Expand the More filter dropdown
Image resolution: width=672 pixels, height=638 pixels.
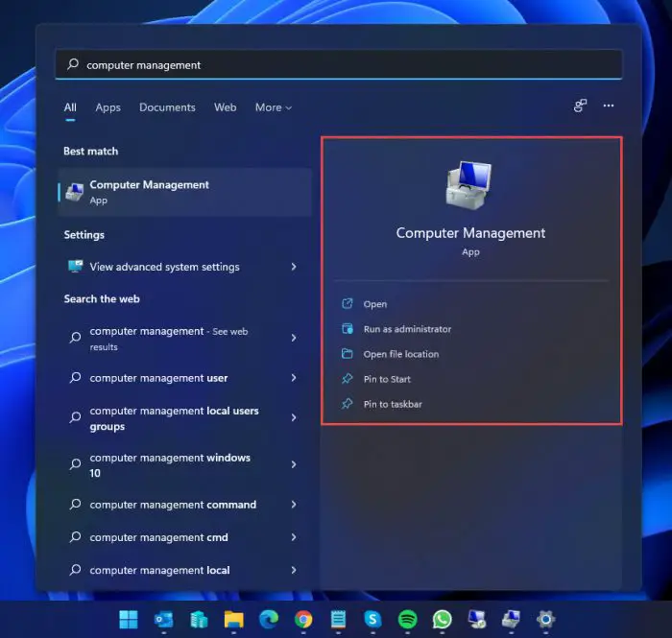(274, 107)
